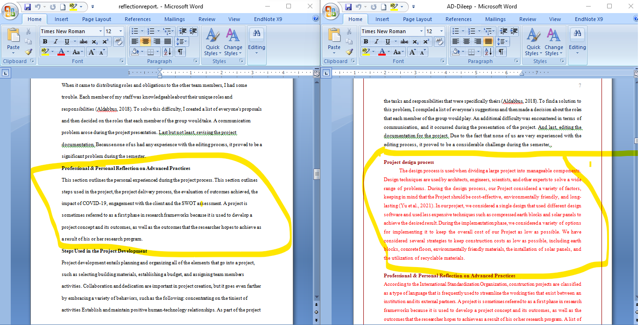Click Change Styles in AD-Dileep window
The height and width of the screenshot is (325, 644).
pos(553,42)
